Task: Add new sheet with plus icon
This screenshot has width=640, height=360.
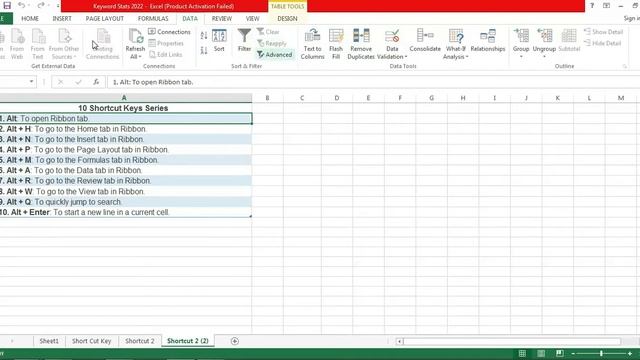Action: (x=235, y=341)
